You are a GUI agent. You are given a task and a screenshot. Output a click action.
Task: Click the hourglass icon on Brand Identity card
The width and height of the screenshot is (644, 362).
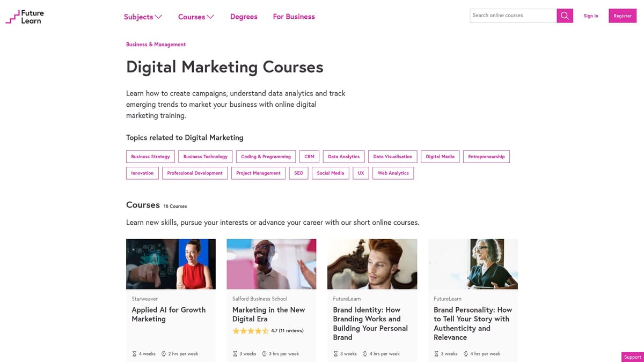click(335, 354)
